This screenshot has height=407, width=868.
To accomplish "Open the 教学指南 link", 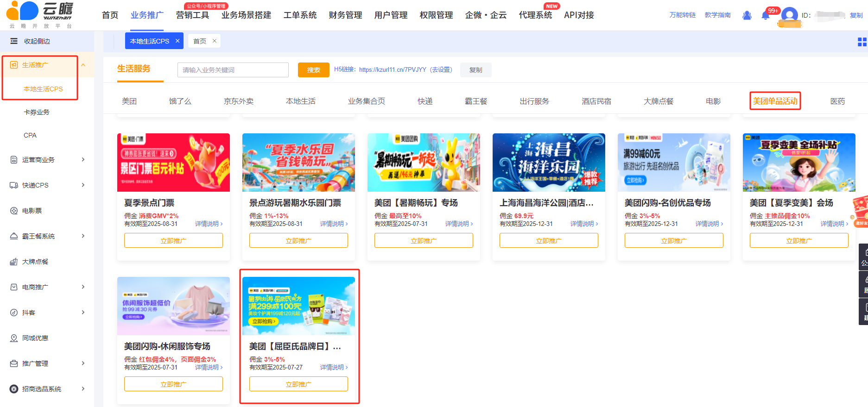I will tap(718, 15).
